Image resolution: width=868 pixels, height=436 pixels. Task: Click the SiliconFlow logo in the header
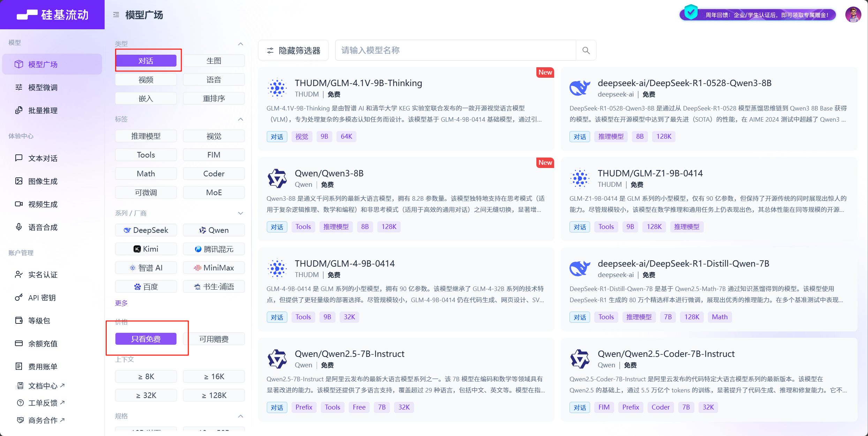point(53,15)
